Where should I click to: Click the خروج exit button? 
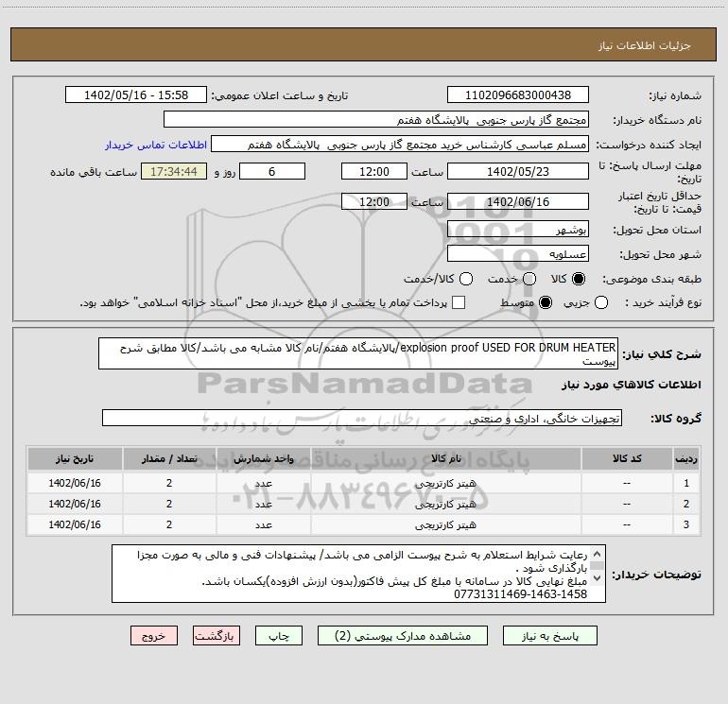pyautogui.click(x=154, y=636)
